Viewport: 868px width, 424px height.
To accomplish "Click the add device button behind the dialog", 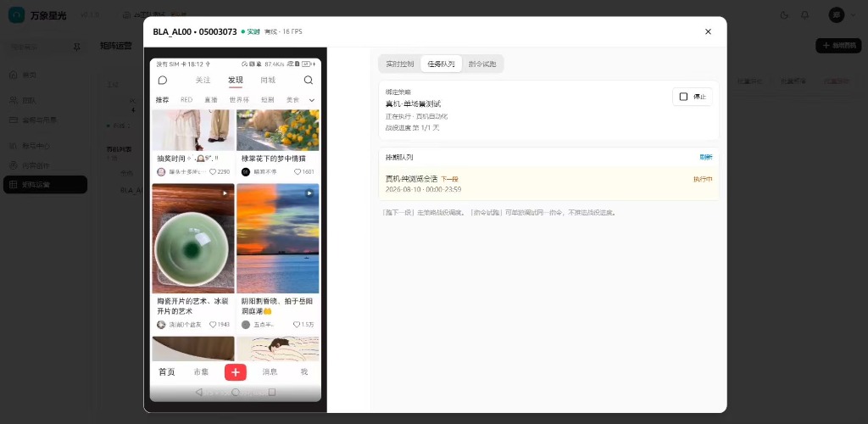I will tap(838, 46).
